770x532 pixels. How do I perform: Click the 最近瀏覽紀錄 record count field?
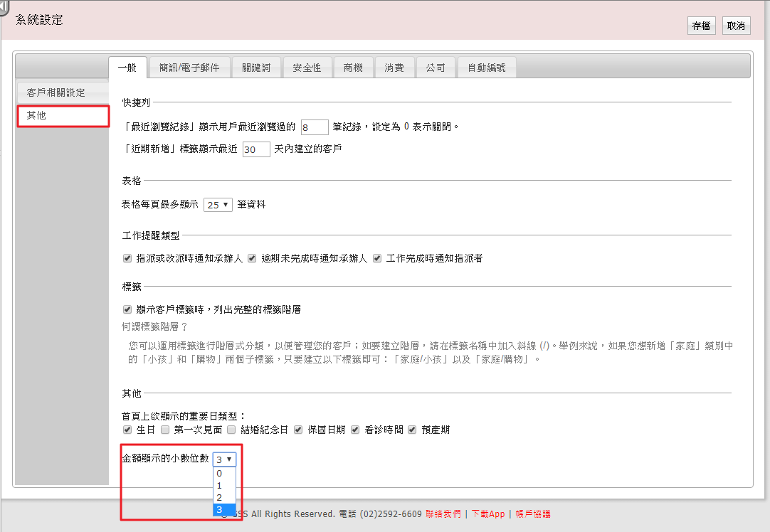[315, 127]
